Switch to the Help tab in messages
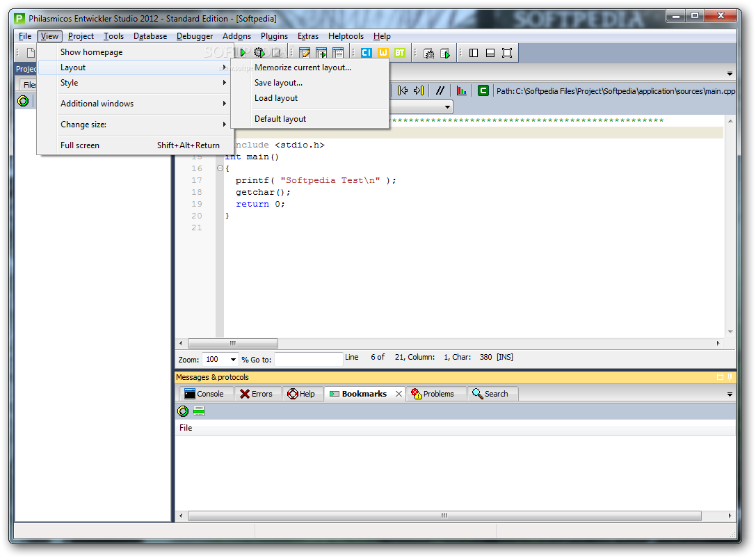 (303, 394)
